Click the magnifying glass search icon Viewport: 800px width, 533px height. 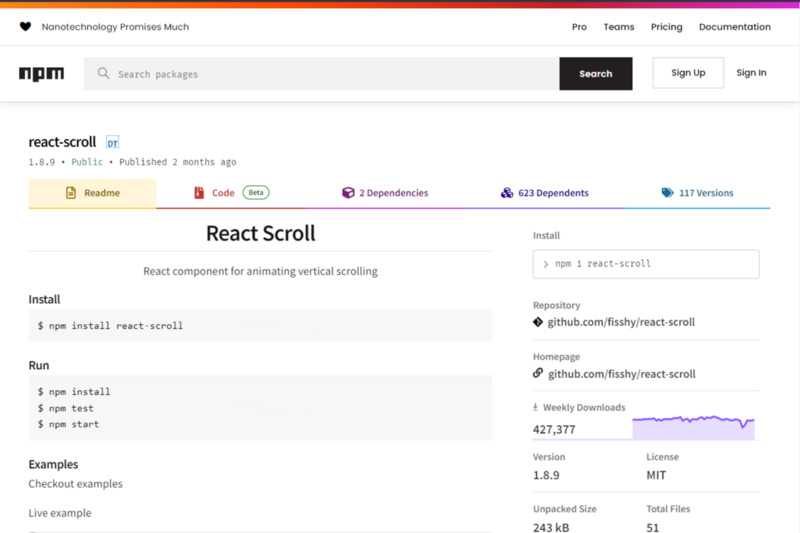pyautogui.click(x=104, y=73)
